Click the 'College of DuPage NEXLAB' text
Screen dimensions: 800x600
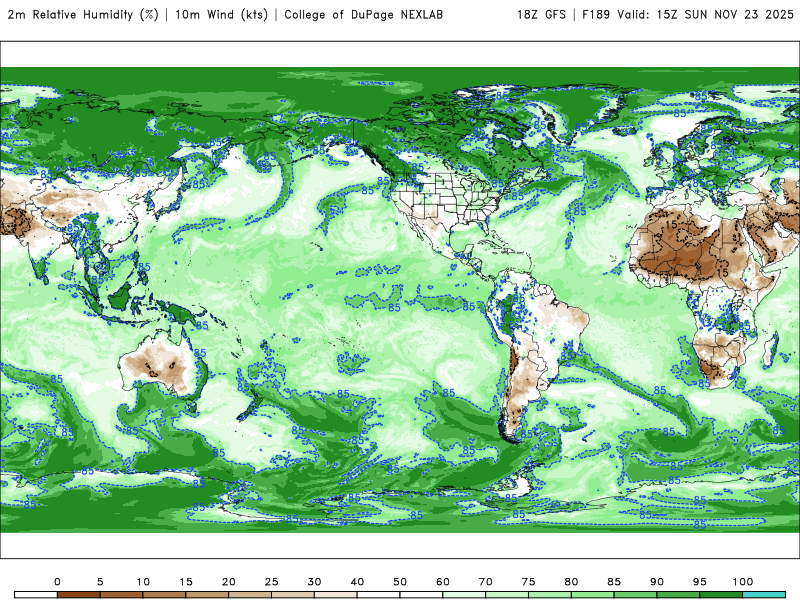pos(363,15)
